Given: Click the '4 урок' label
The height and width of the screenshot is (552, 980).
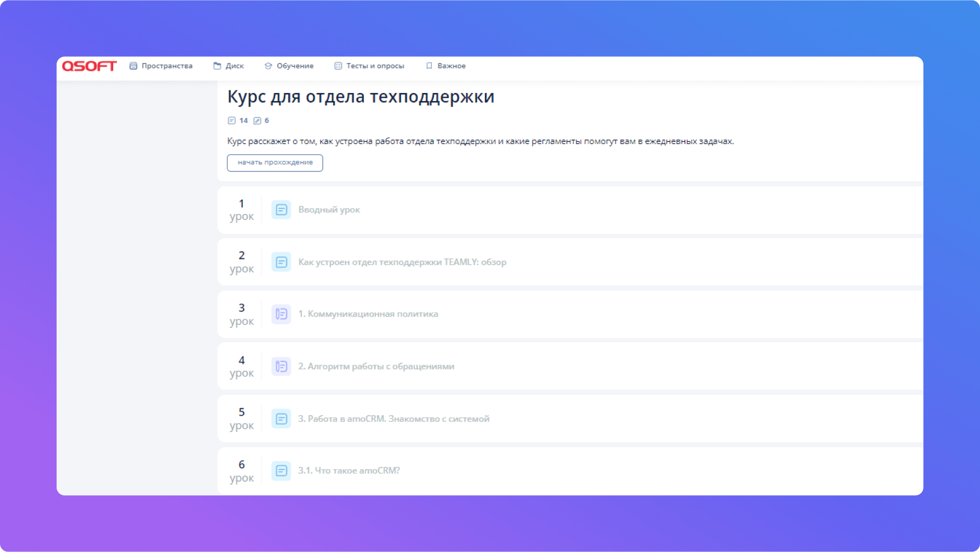Looking at the screenshot, I should pos(241,367).
